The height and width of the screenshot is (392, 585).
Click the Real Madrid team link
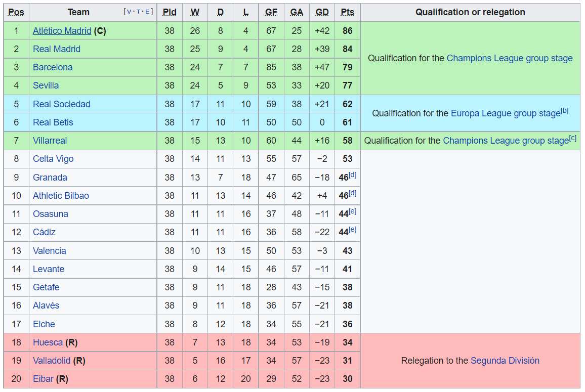(x=56, y=49)
